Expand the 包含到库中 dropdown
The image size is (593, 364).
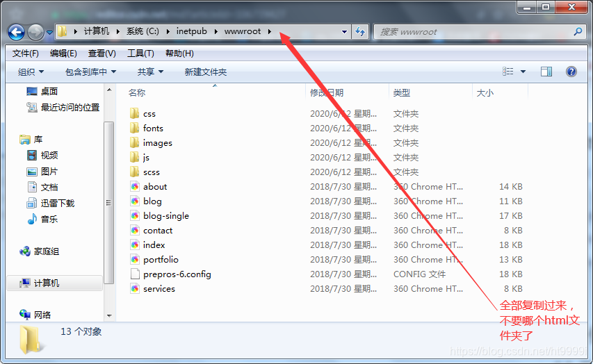[90, 72]
